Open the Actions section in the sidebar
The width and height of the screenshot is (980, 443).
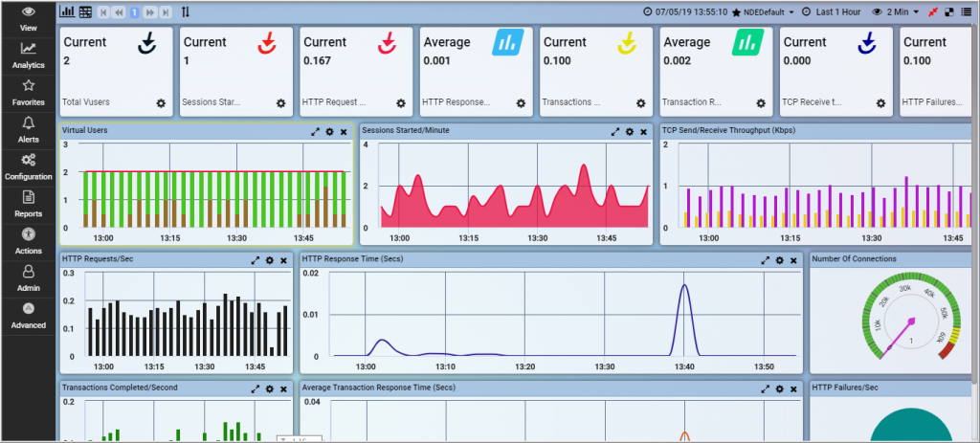[28, 242]
